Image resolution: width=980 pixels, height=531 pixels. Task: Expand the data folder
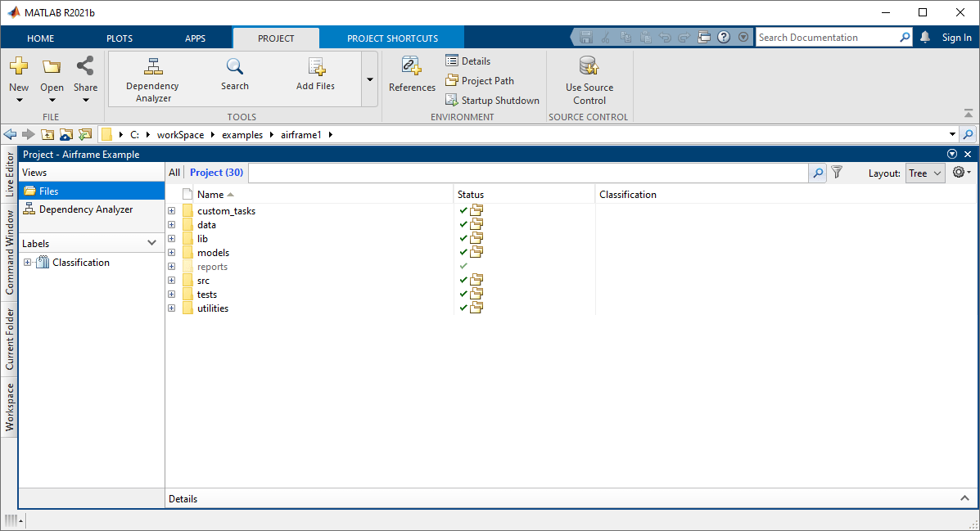pos(172,225)
